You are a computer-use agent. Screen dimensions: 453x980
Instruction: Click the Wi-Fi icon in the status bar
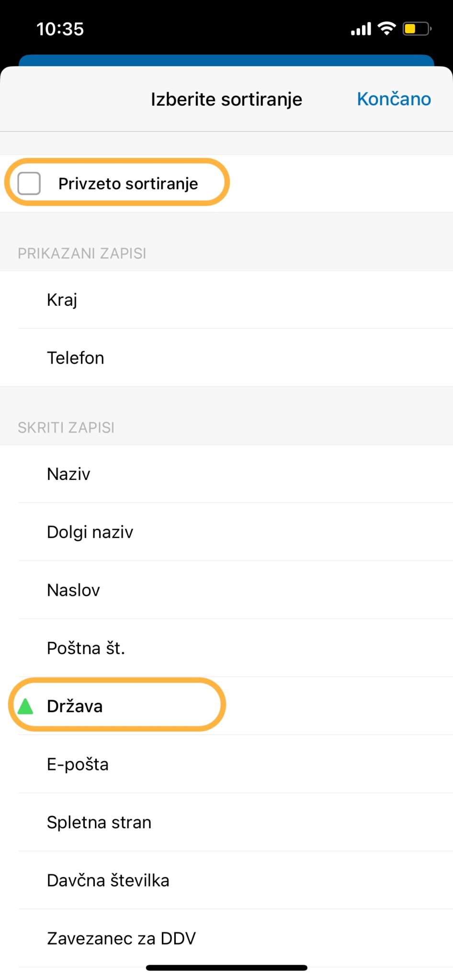click(x=387, y=28)
